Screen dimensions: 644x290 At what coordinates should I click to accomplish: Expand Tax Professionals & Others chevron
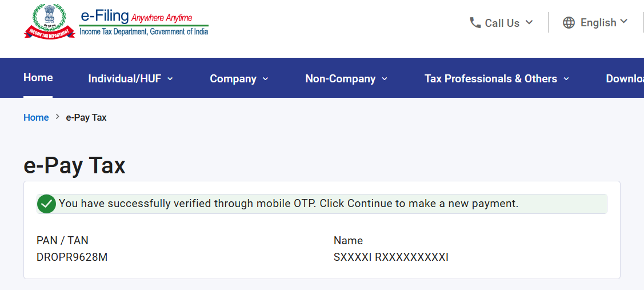pos(566,78)
